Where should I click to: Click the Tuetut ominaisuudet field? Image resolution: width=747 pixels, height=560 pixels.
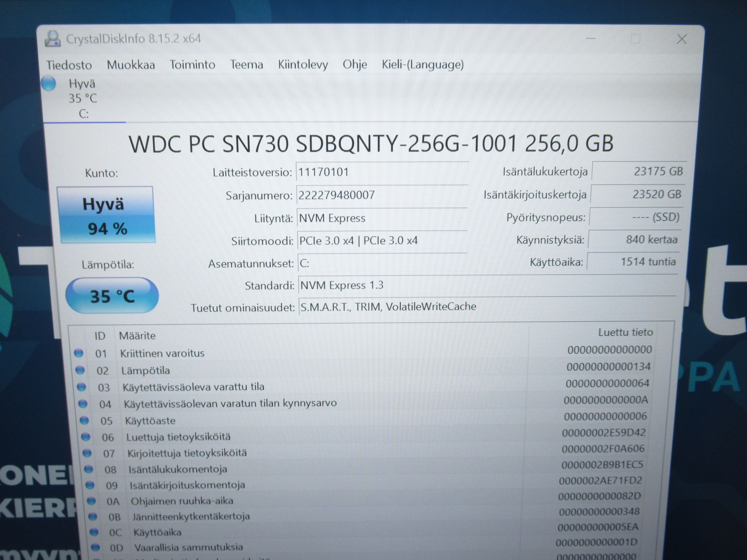487,307
